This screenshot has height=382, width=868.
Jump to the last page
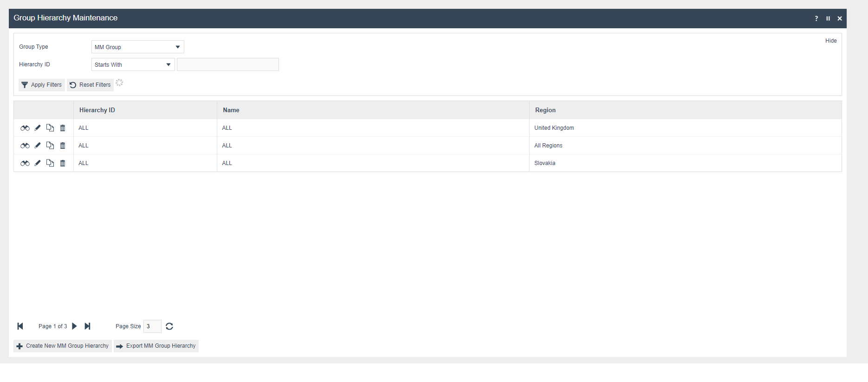(87, 326)
